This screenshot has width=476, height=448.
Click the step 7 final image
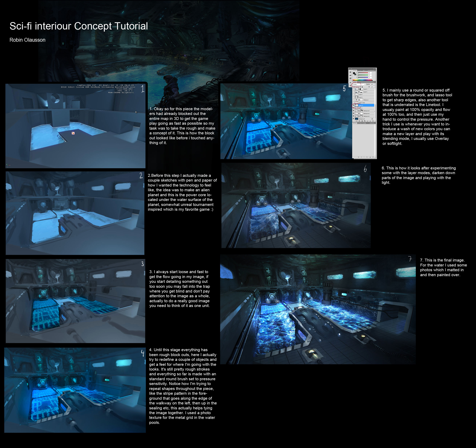pos(318,309)
